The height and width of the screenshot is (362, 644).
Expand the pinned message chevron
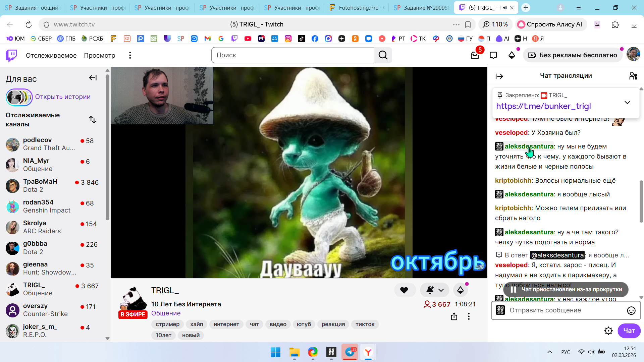click(x=627, y=103)
